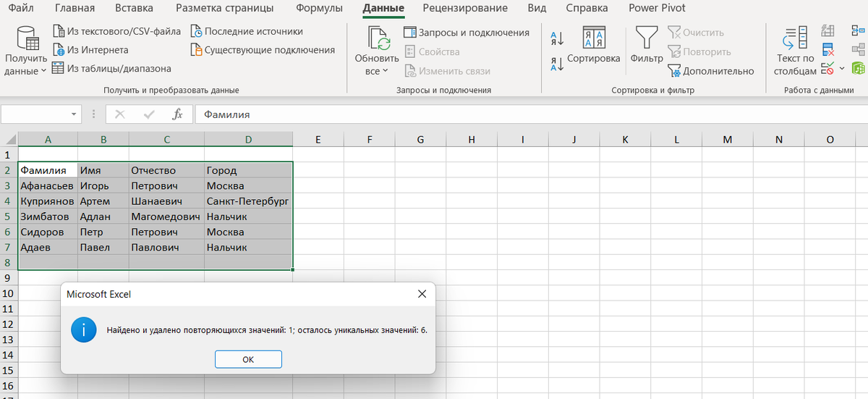Expand the Name Box dropdown
The width and height of the screenshot is (868, 399).
[x=75, y=114]
